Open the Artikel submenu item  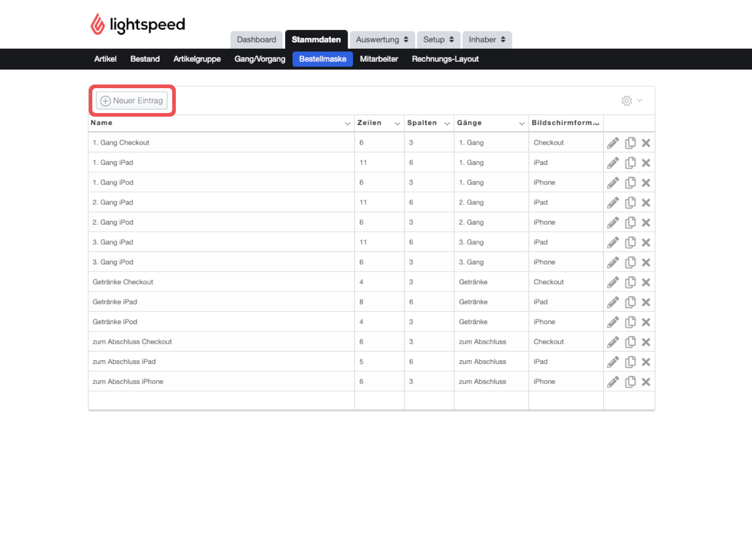coord(105,59)
